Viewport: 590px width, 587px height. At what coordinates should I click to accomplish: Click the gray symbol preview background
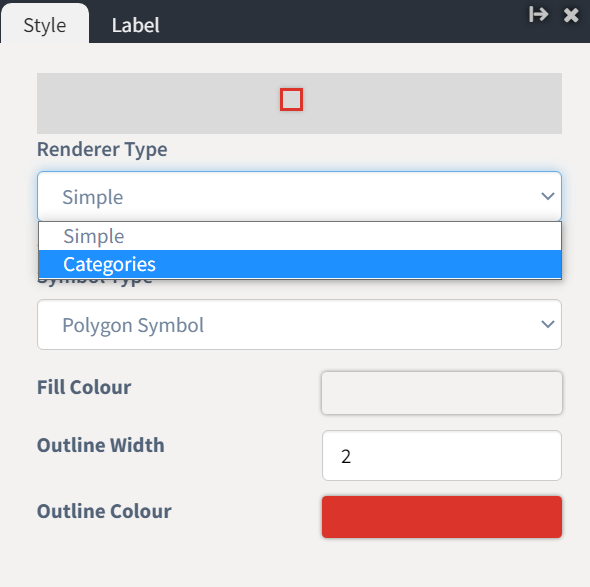tap(151, 103)
